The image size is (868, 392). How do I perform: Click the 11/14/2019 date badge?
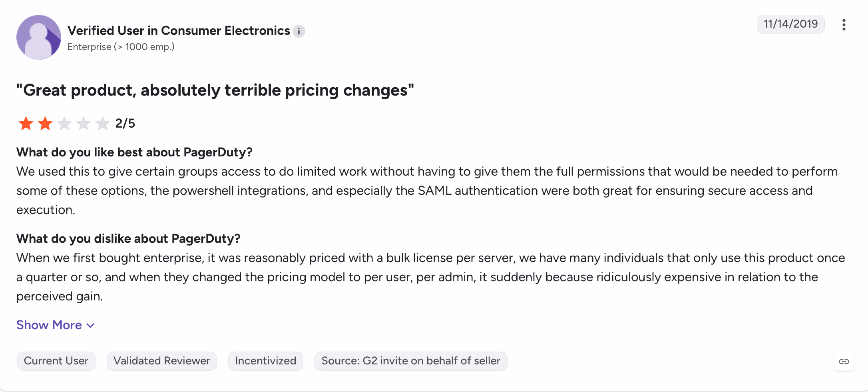click(790, 24)
